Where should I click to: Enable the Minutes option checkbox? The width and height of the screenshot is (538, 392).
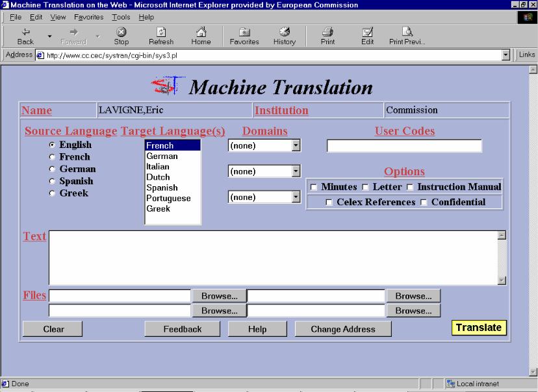point(313,187)
